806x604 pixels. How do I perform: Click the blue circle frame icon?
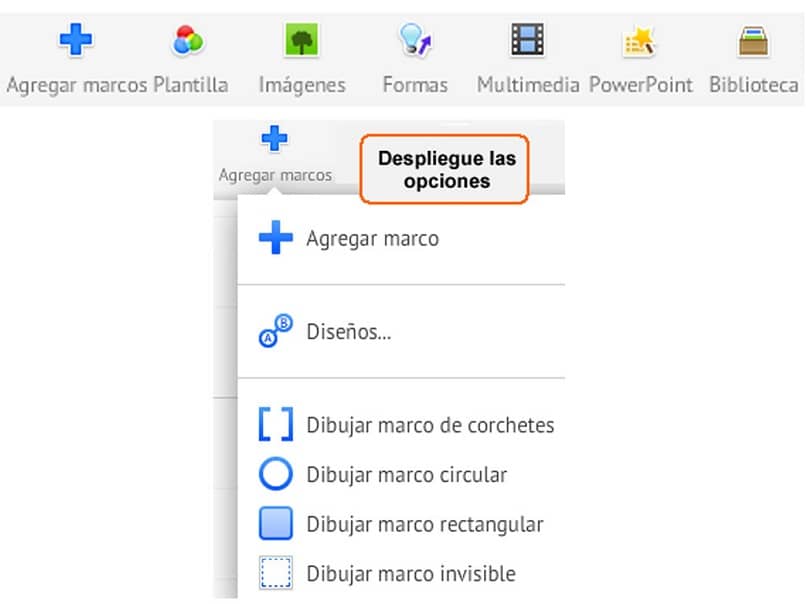276,474
